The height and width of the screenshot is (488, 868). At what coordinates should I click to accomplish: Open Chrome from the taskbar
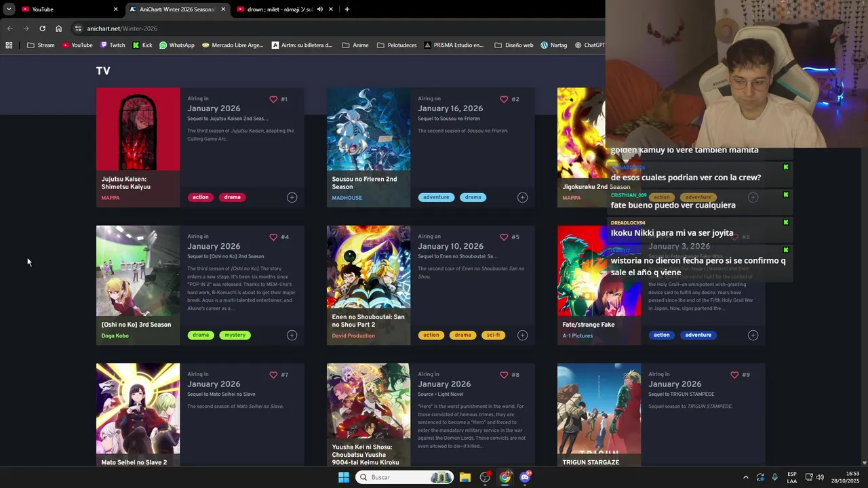(505, 477)
